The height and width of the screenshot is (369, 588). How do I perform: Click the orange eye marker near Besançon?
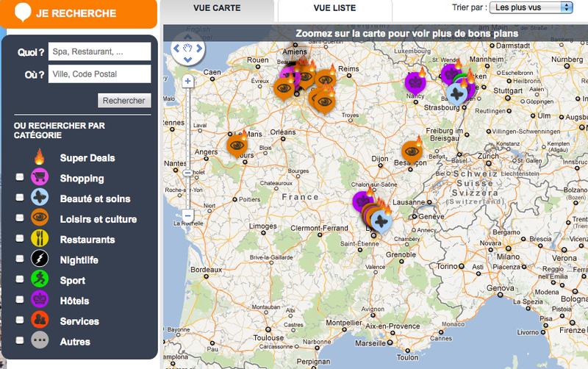[x=412, y=151]
